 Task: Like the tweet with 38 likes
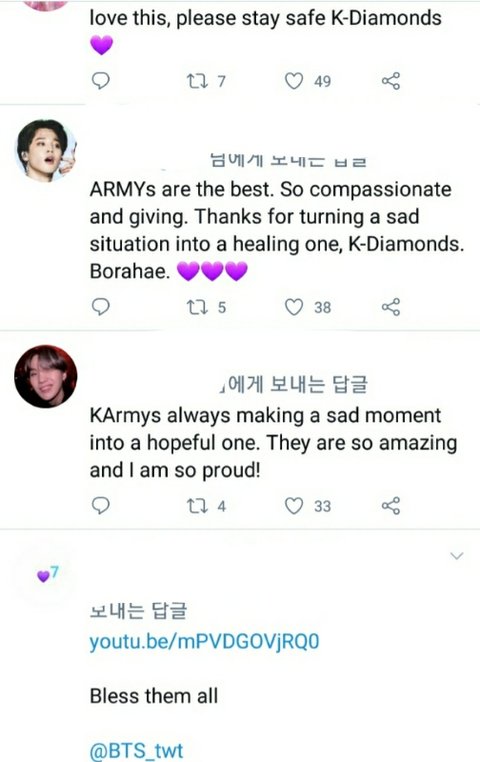click(293, 307)
